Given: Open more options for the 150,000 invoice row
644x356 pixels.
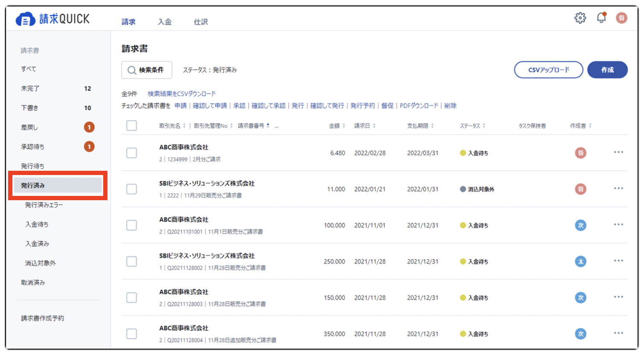Looking at the screenshot, I should coord(618,297).
